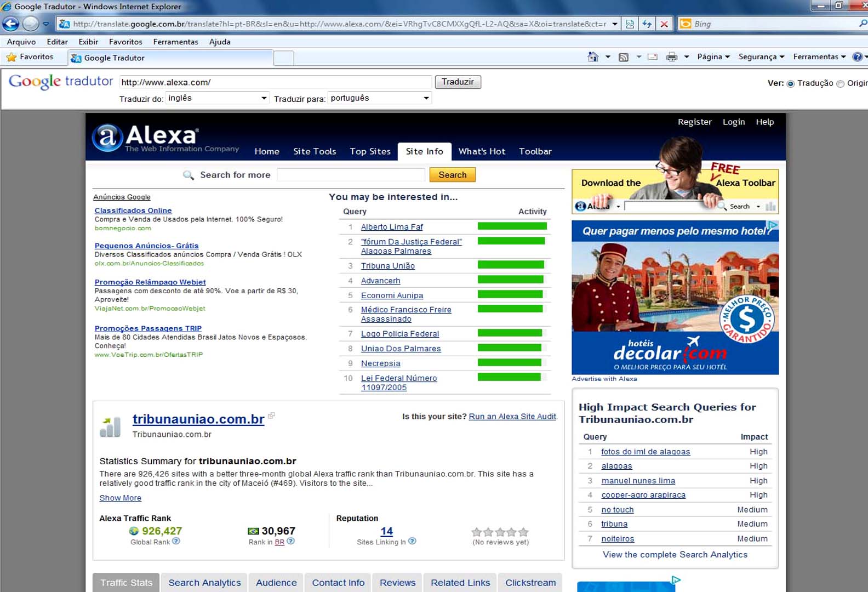Click the Google tradutor logo
This screenshot has height=592, width=868.
(61, 82)
